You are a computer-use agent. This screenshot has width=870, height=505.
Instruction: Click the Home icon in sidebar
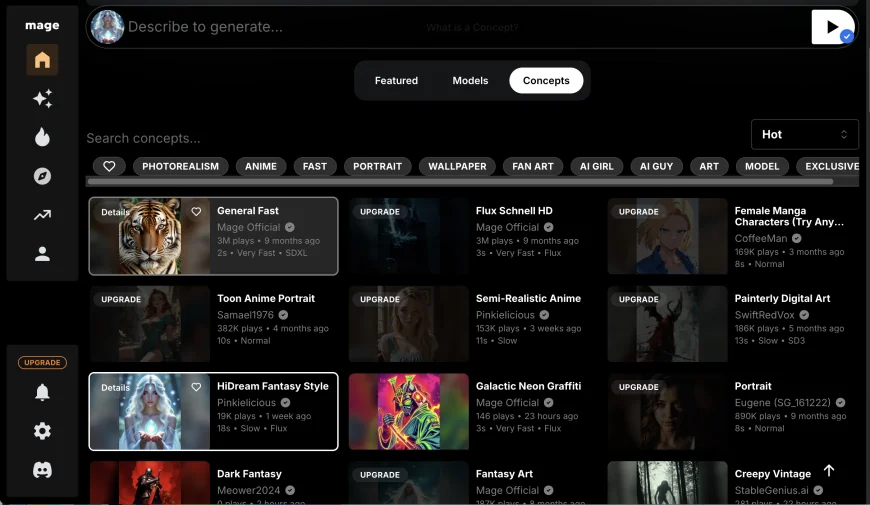(x=42, y=61)
